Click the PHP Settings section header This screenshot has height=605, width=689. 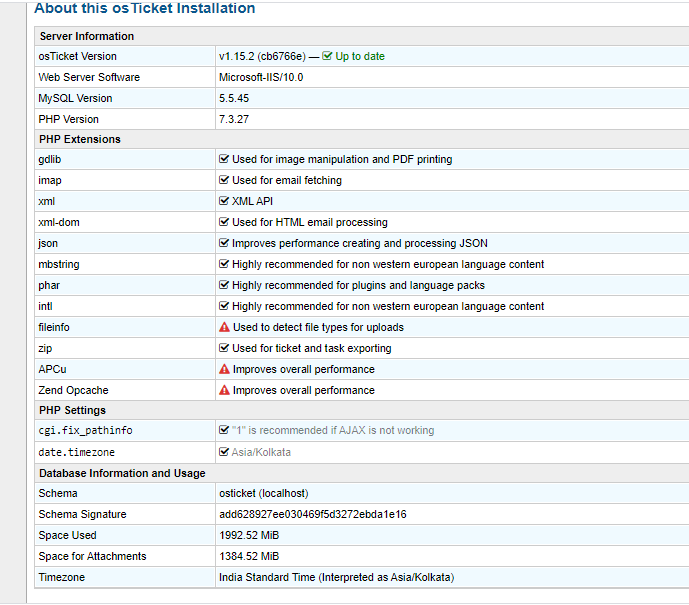pos(72,410)
